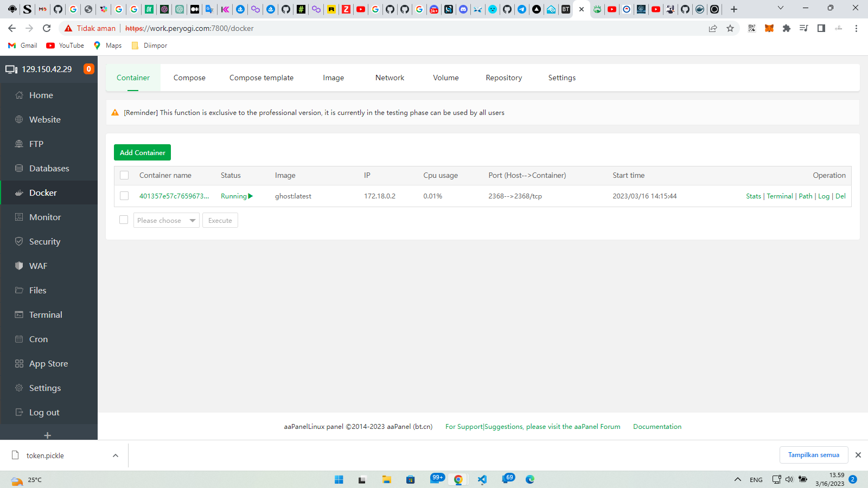Open the container Log link

(x=824, y=196)
